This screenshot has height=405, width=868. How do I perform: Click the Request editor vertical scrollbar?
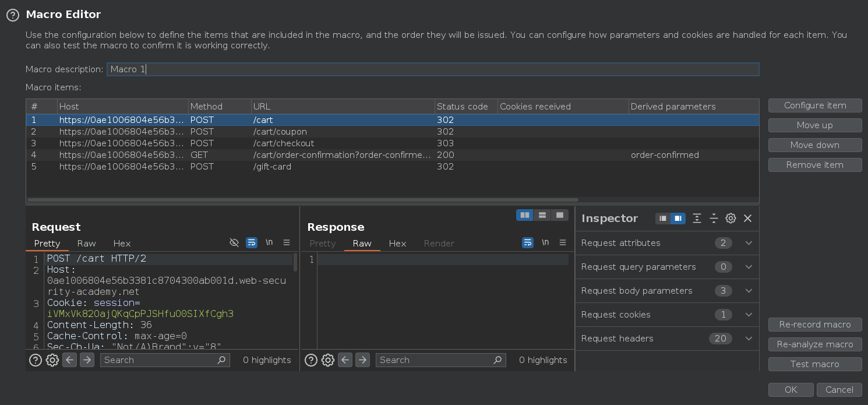coord(295,262)
